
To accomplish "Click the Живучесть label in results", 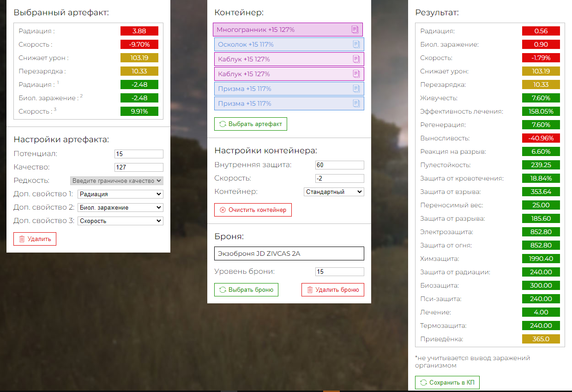I will [x=439, y=98].
